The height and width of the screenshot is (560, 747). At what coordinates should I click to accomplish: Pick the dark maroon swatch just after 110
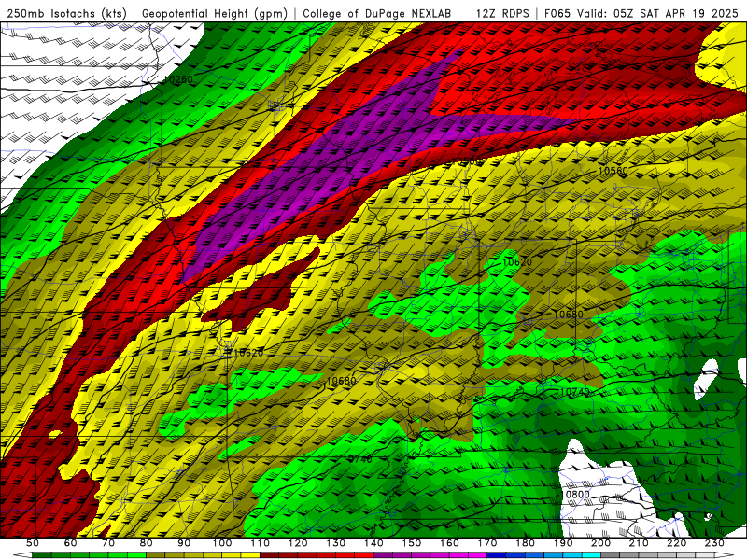[x=269, y=555]
